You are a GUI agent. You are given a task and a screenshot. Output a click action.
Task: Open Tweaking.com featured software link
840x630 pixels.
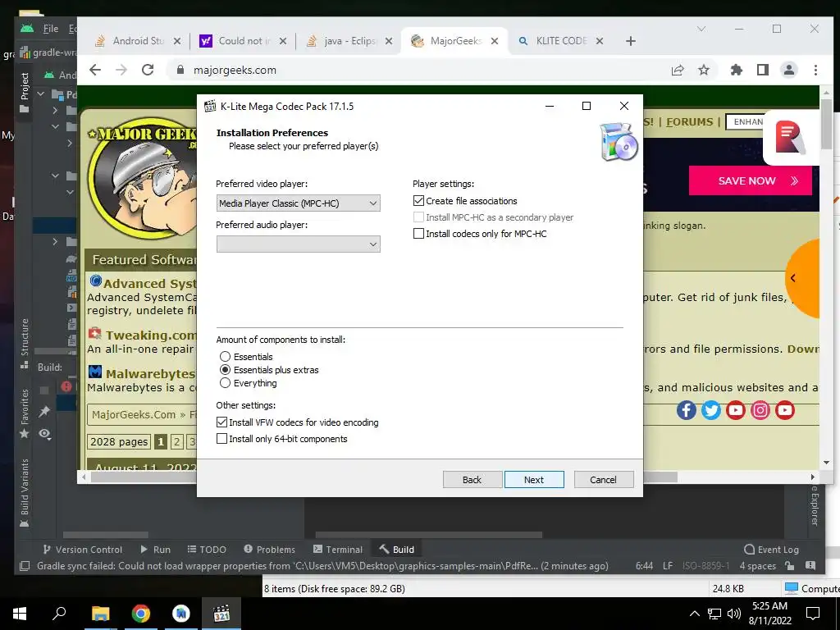click(151, 336)
